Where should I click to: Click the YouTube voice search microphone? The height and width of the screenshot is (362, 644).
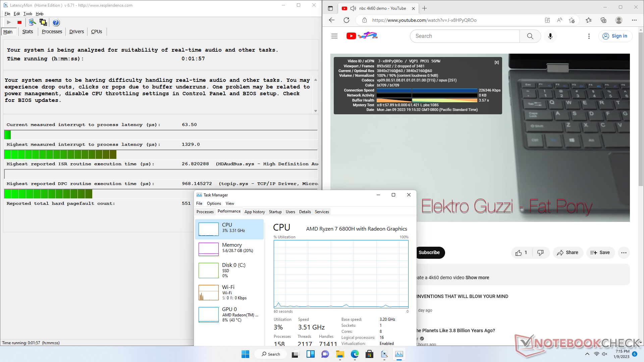550,36
